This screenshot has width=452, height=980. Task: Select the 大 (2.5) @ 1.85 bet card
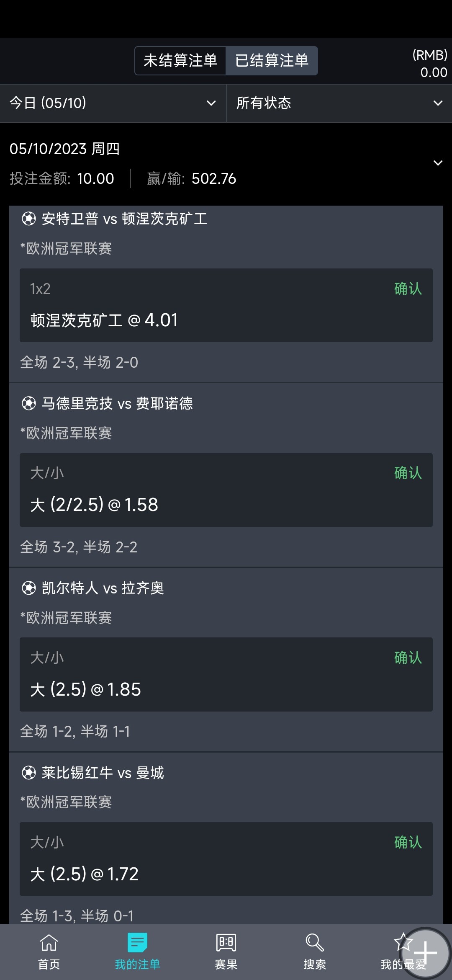pyautogui.click(x=226, y=674)
